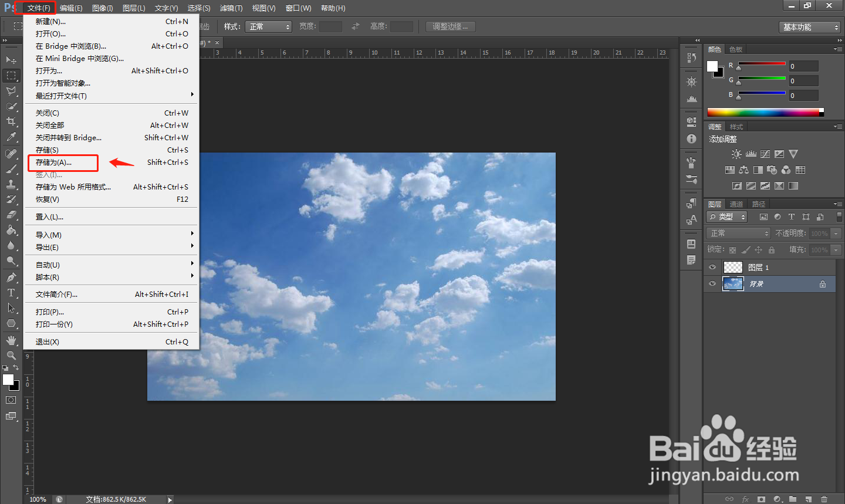Choose 退出(X) menu entry
Screen dimensions: 845x504
point(112,342)
